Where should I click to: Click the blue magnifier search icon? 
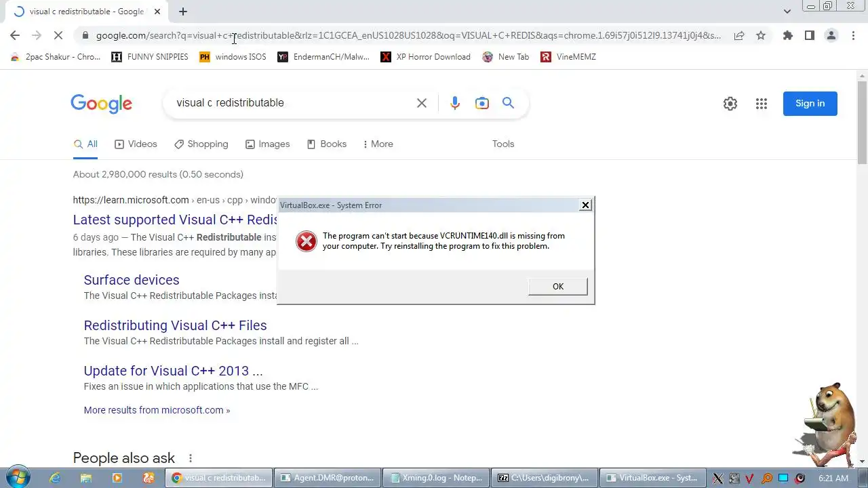pos(509,103)
